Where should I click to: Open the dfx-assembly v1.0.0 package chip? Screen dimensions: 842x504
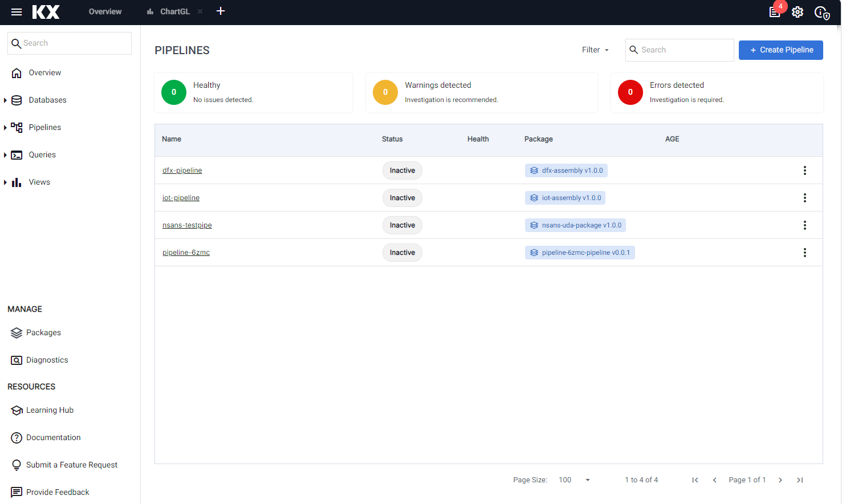click(566, 170)
